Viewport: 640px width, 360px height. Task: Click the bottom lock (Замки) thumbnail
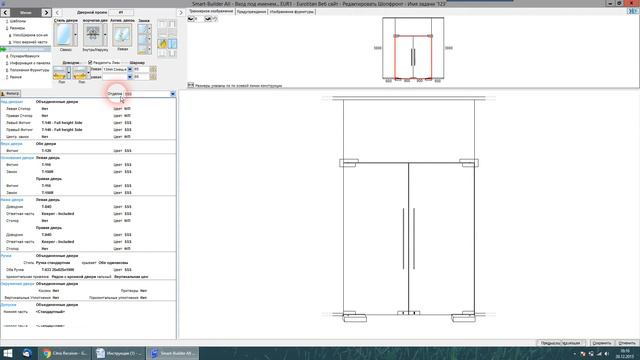click(x=142, y=49)
